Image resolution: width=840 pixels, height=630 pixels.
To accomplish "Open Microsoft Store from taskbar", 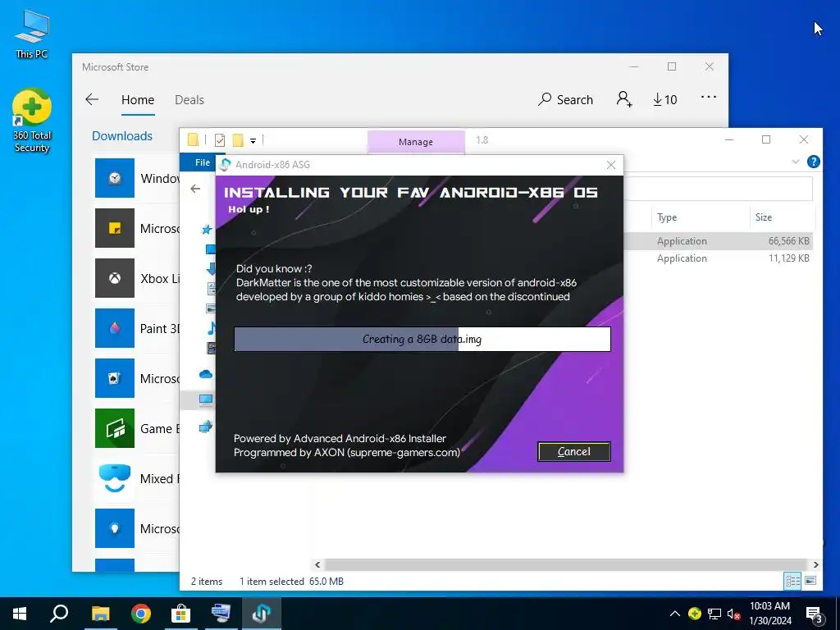I will click(181, 614).
